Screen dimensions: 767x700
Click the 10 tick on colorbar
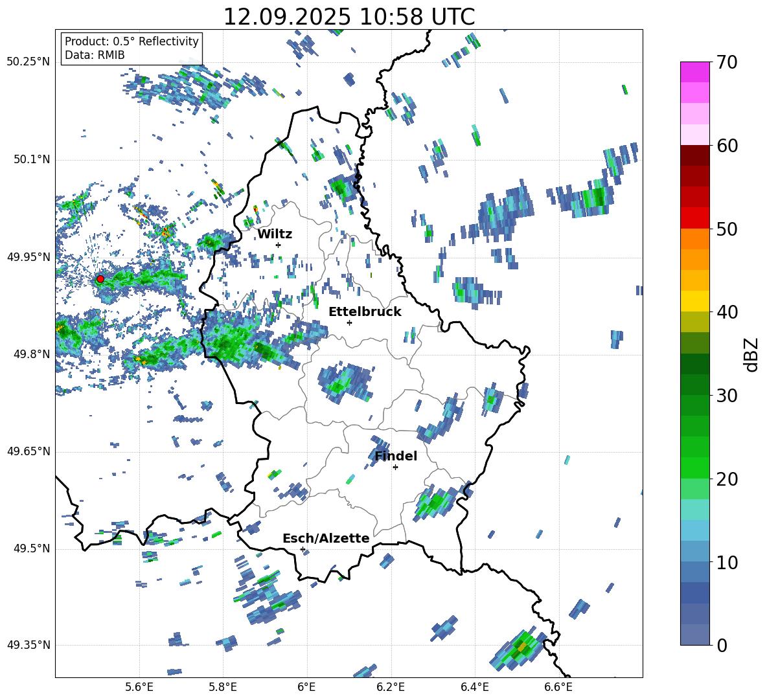727,562
